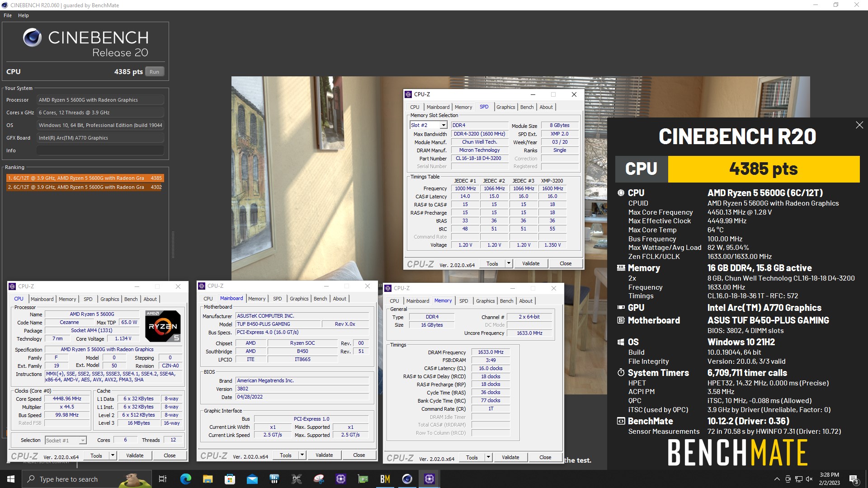
Task: Click the GFX Board Intel Arc A770 field
Action: [100, 138]
